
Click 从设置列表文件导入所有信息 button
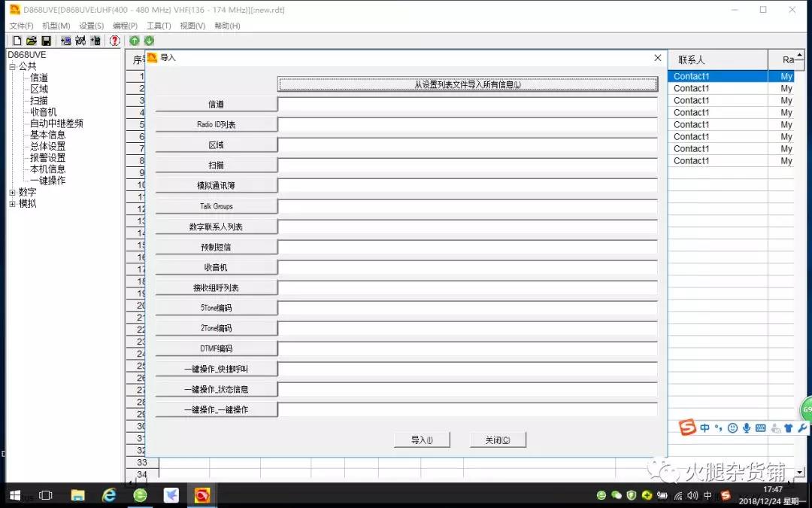pos(468,84)
